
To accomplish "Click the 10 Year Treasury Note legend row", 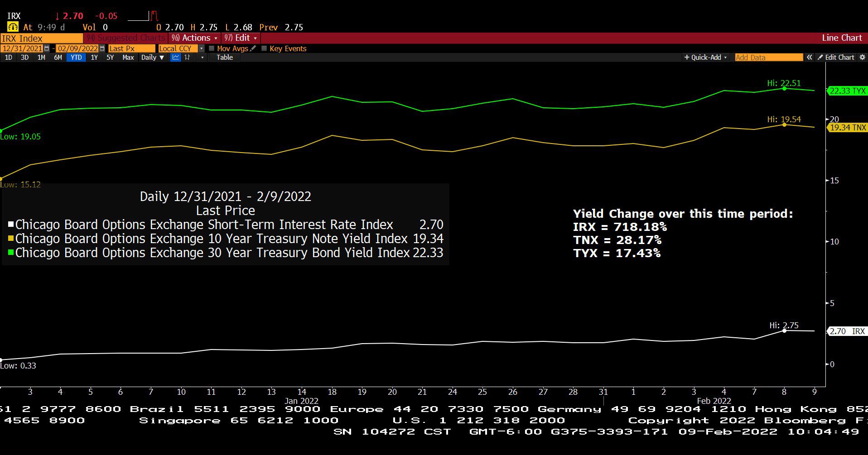I will (x=226, y=239).
